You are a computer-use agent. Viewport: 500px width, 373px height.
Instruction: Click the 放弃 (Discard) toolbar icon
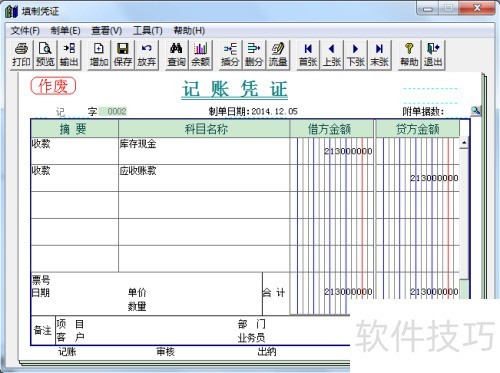pos(146,55)
